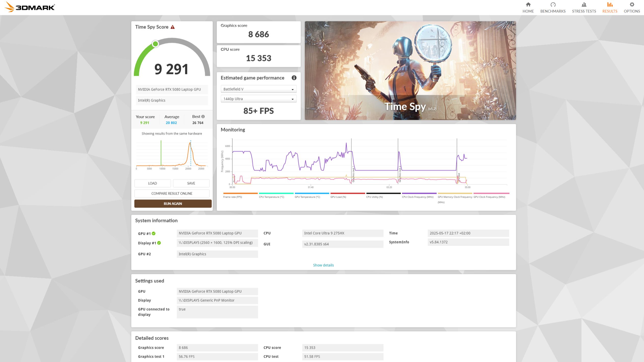
Task: Toggle GPU Memory Clock Frequency legend
Action: 455,198
